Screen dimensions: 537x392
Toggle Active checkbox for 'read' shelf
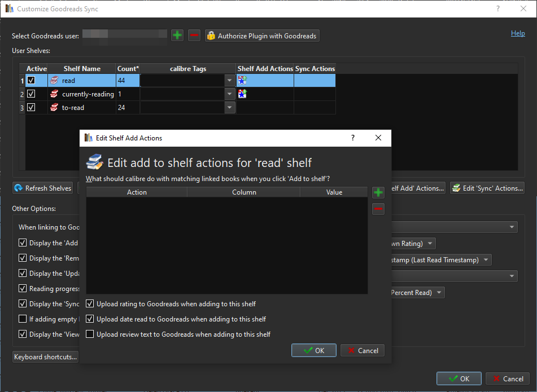pyautogui.click(x=31, y=80)
